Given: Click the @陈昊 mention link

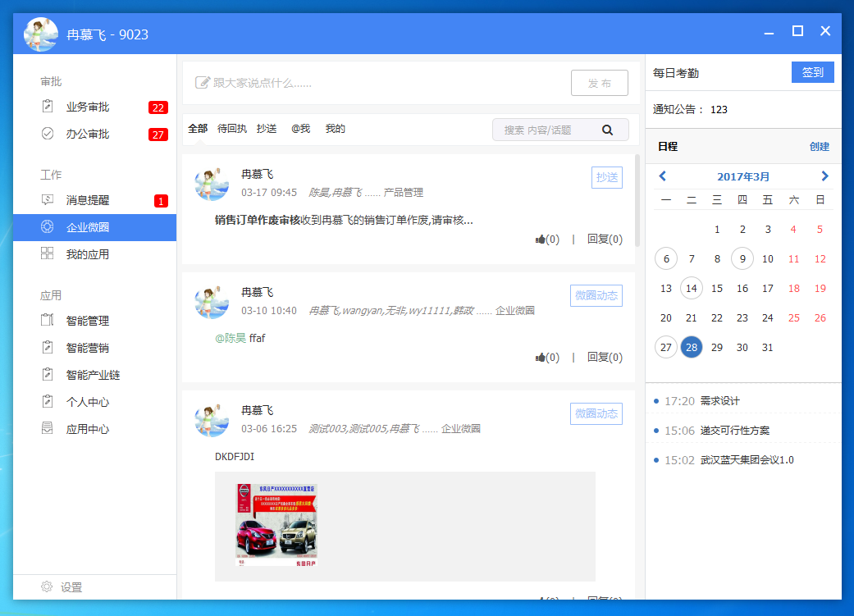Looking at the screenshot, I should [231, 338].
